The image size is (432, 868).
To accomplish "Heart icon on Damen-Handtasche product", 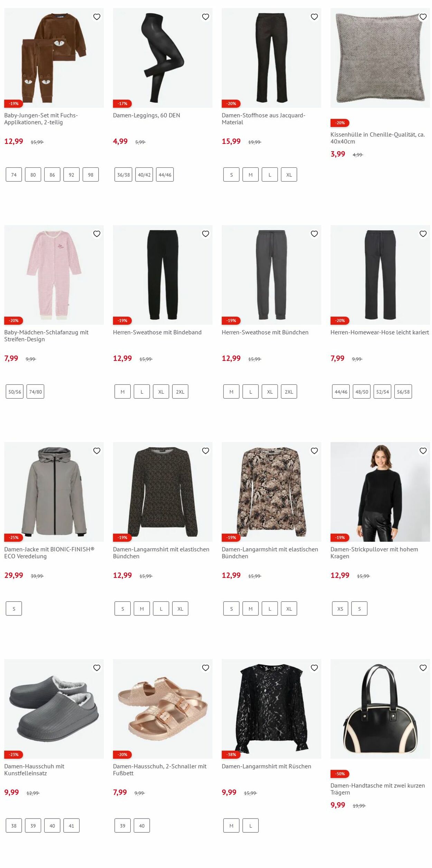I will point(423,668).
